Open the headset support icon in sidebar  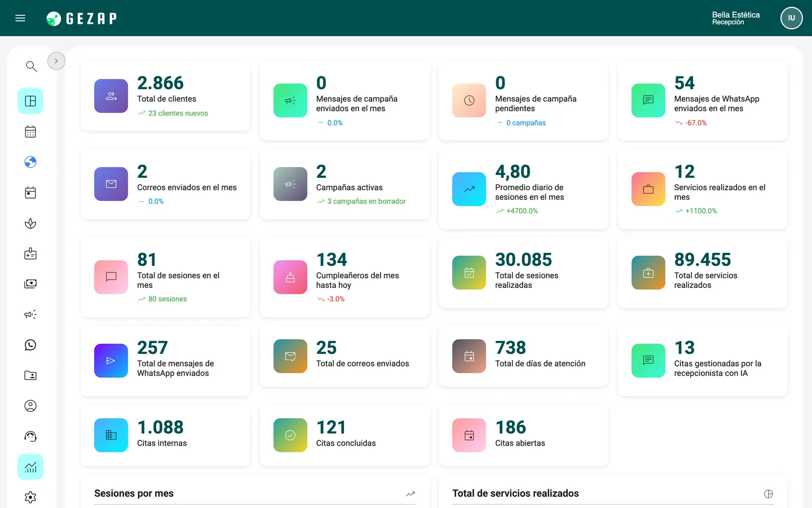[x=30, y=436]
